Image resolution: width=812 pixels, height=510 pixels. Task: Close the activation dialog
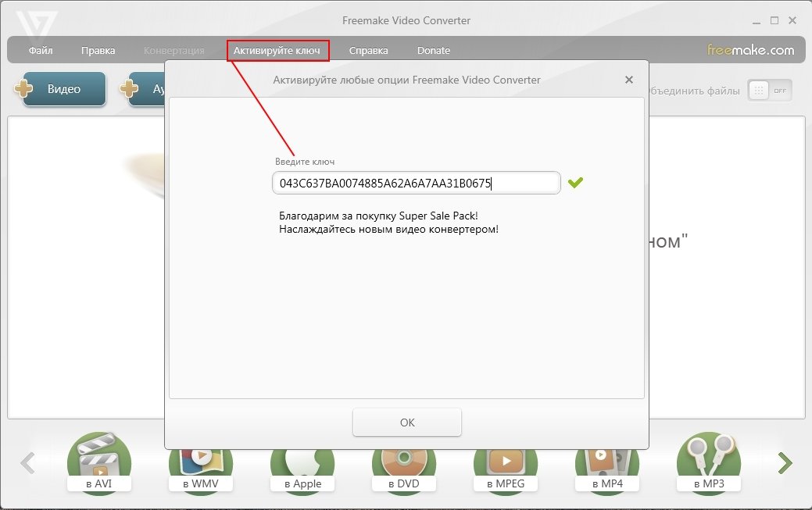tap(628, 80)
